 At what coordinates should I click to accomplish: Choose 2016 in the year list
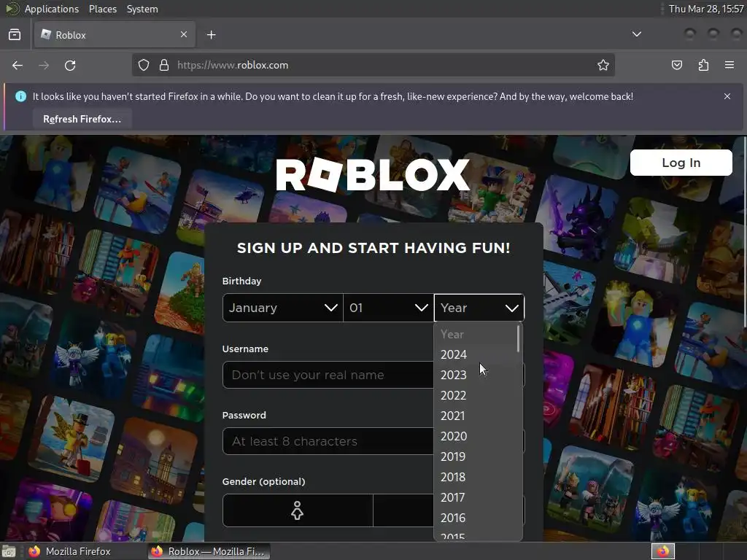coord(475,518)
